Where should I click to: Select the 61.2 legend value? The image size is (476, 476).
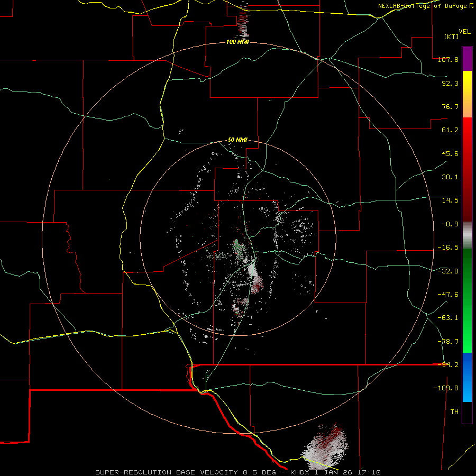pyautogui.click(x=450, y=130)
